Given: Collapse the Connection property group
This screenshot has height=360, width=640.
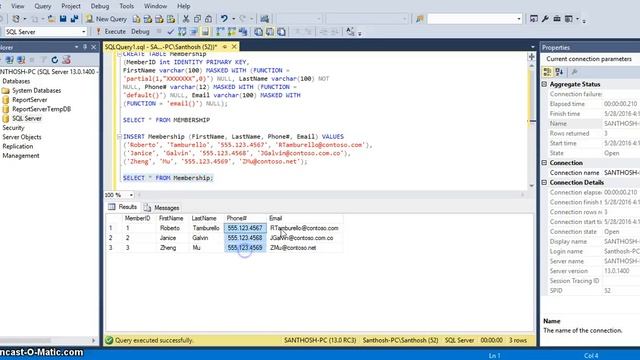Looking at the screenshot, I should [x=544, y=162].
